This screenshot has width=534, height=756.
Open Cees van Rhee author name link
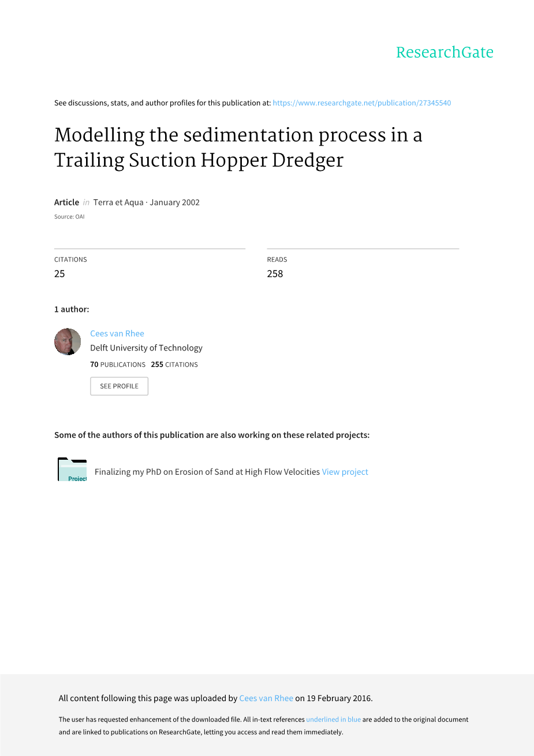pyautogui.click(x=117, y=333)
